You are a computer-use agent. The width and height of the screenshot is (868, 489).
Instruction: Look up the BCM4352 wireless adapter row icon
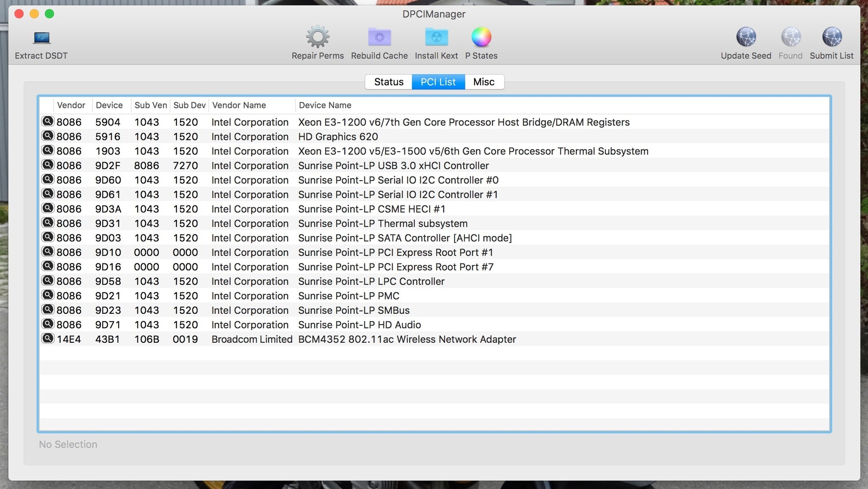(x=47, y=339)
